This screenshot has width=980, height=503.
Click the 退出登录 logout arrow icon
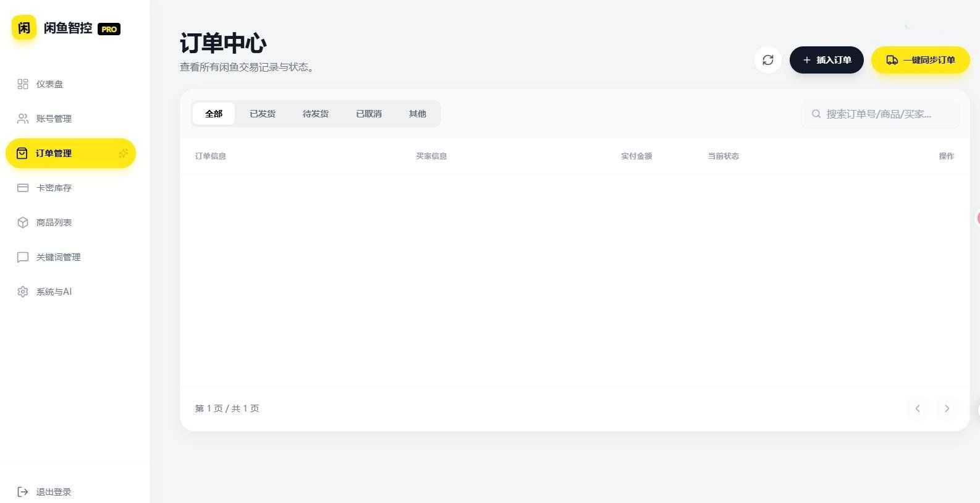coord(23,492)
